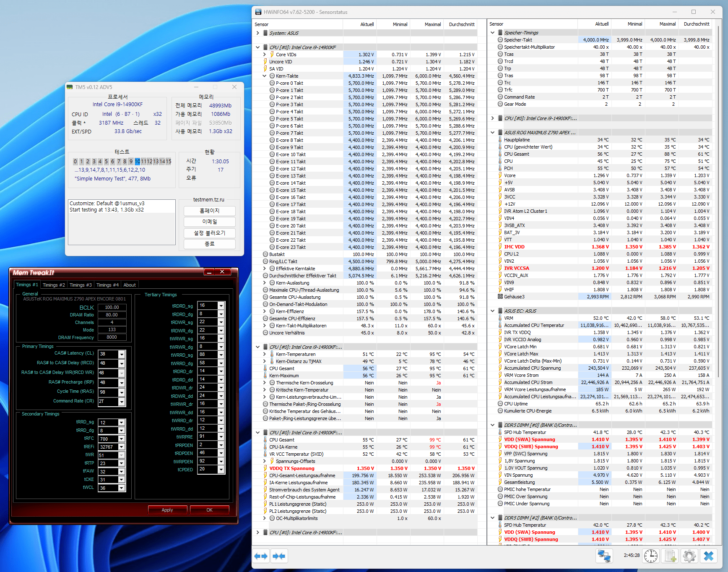Click the 설정 불러오기 button in TM5
The height and width of the screenshot is (572, 728).
click(209, 233)
